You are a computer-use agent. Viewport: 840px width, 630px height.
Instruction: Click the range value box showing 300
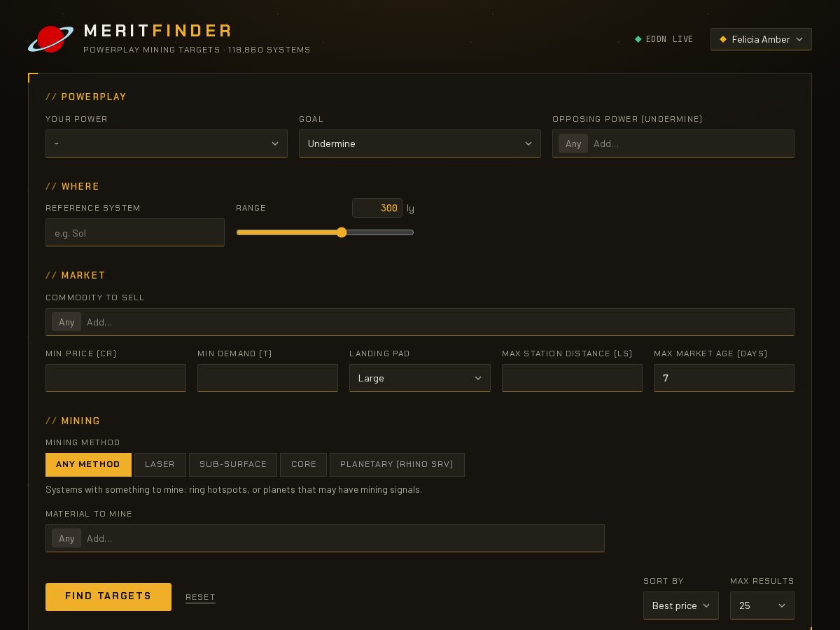coord(377,208)
